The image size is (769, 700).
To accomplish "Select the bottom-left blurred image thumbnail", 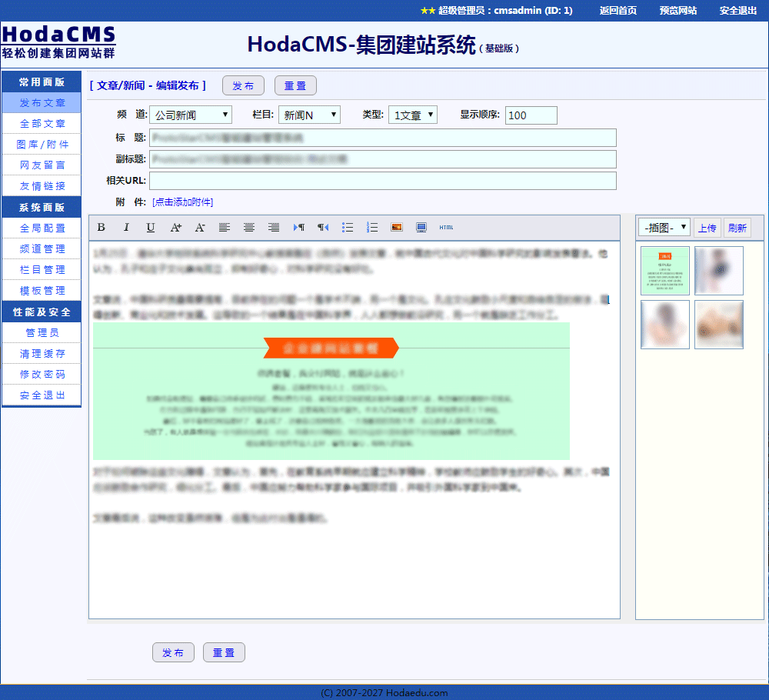I will coord(665,325).
